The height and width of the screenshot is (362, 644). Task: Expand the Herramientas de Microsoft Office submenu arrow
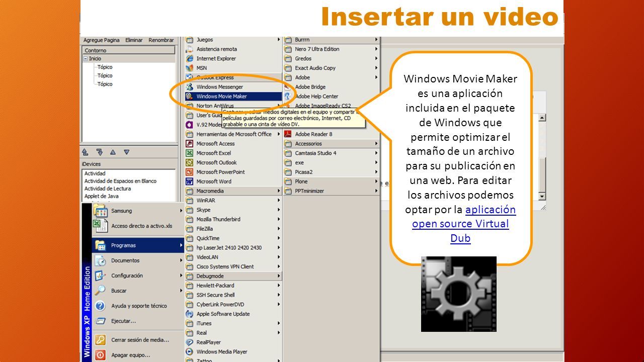pos(278,134)
